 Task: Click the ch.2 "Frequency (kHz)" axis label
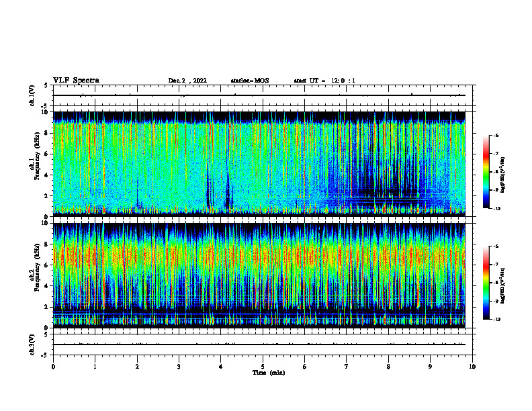pyautogui.click(x=37, y=267)
